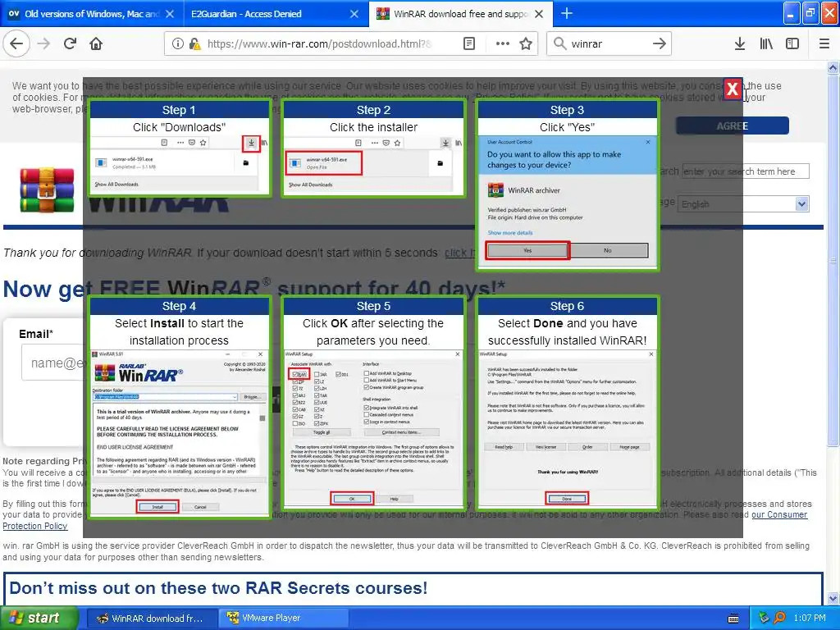Click the Email name input field
Viewport: 840px width, 630px height.
coord(52,363)
